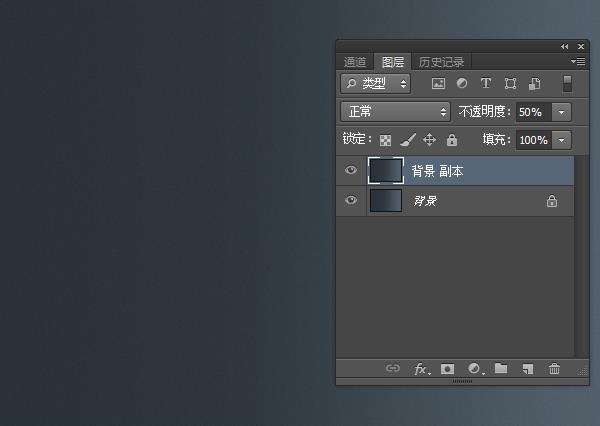
Task: Toggle the layer filter on/off switch
Action: click(x=567, y=84)
